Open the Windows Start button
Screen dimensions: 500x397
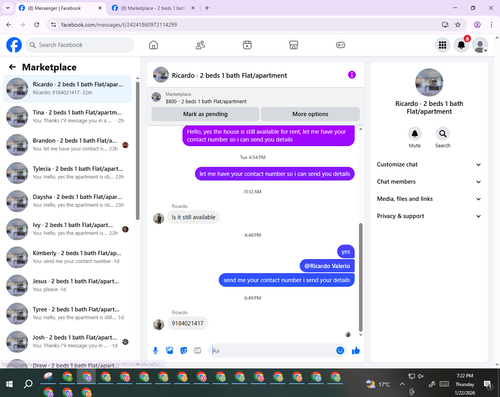coord(9,384)
